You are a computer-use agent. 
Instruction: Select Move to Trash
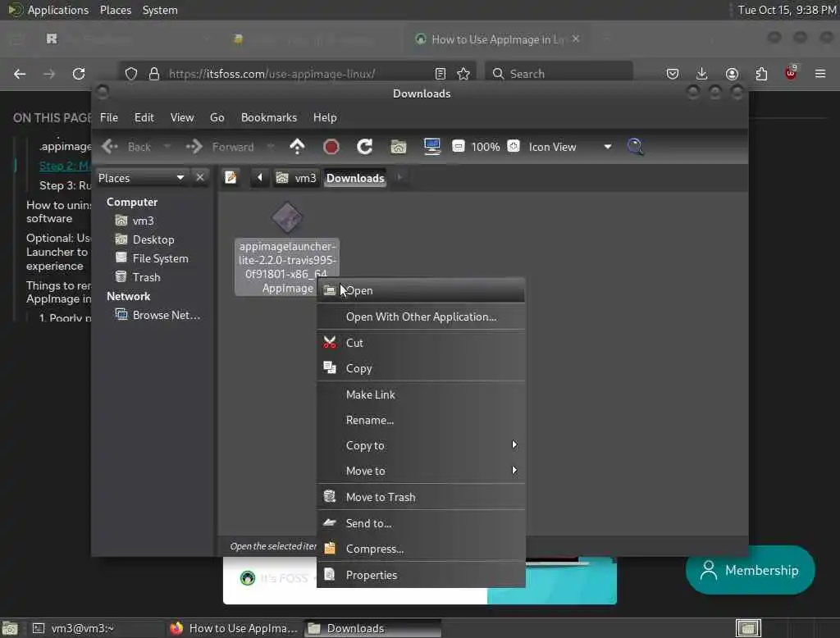pyautogui.click(x=421, y=497)
